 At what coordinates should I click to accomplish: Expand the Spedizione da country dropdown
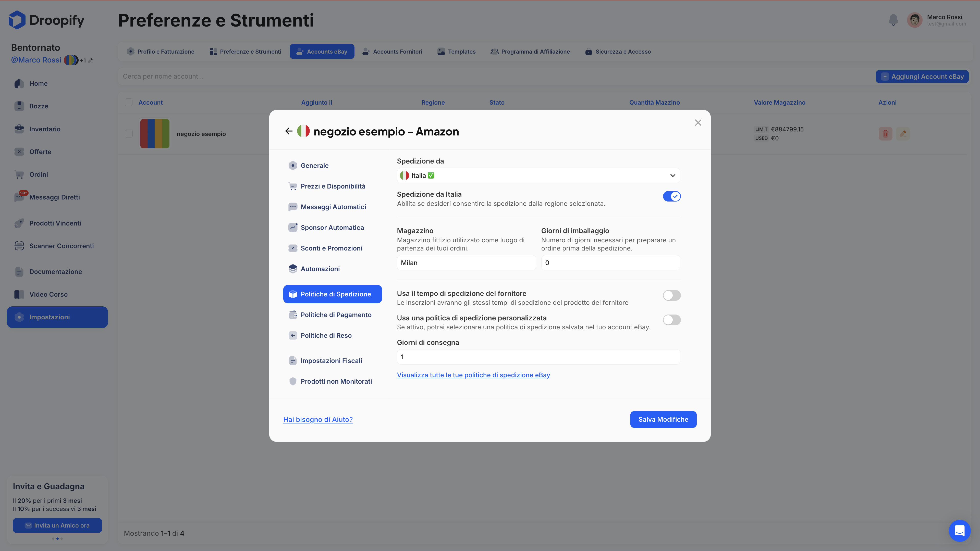pyautogui.click(x=538, y=175)
